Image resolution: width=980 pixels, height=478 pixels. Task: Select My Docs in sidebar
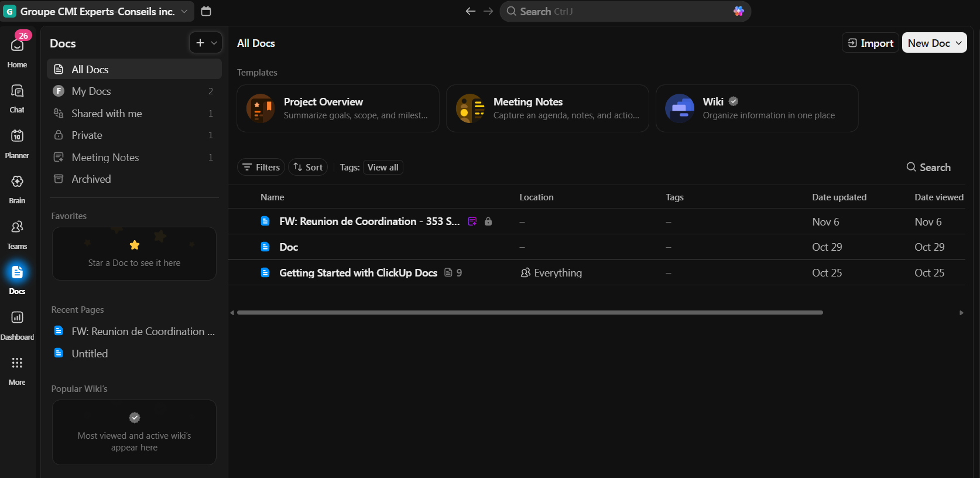(91, 91)
